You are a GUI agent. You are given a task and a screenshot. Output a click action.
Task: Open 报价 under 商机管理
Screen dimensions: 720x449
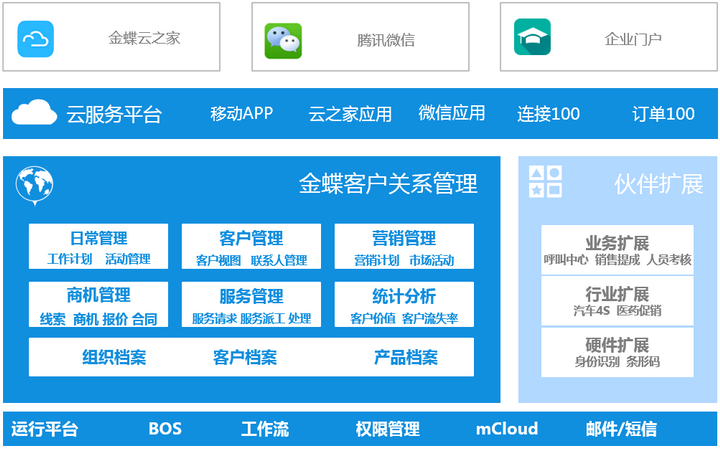coord(115,319)
